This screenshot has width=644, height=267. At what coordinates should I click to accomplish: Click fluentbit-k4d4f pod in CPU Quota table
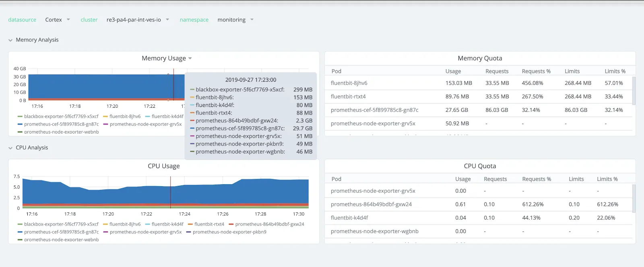tap(349, 218)
